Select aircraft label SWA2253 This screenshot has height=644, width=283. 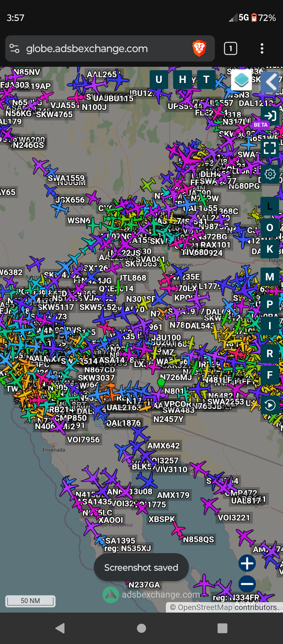(226, 401)
